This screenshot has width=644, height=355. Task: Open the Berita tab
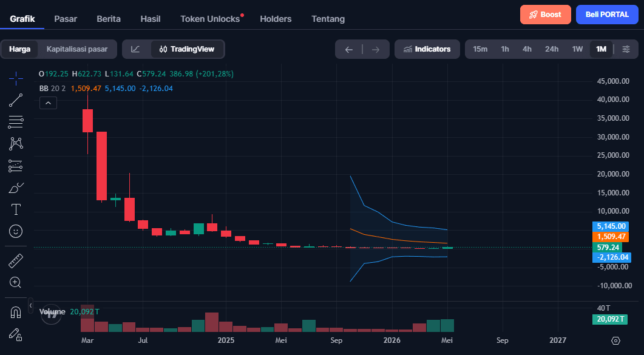[x=109, y=19]
